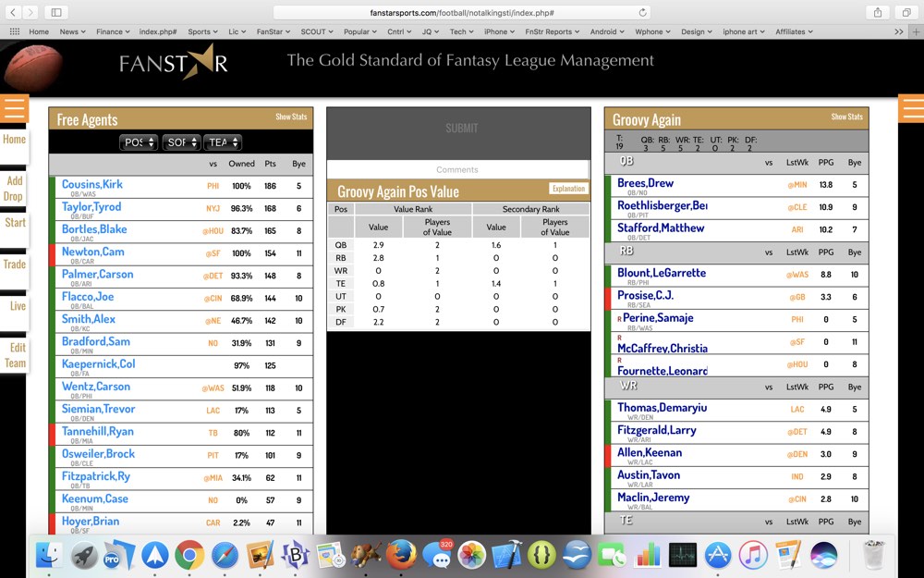Click Safari's back navigation arrow
This screenshot has height=578, width=924.
click(13, 12)
